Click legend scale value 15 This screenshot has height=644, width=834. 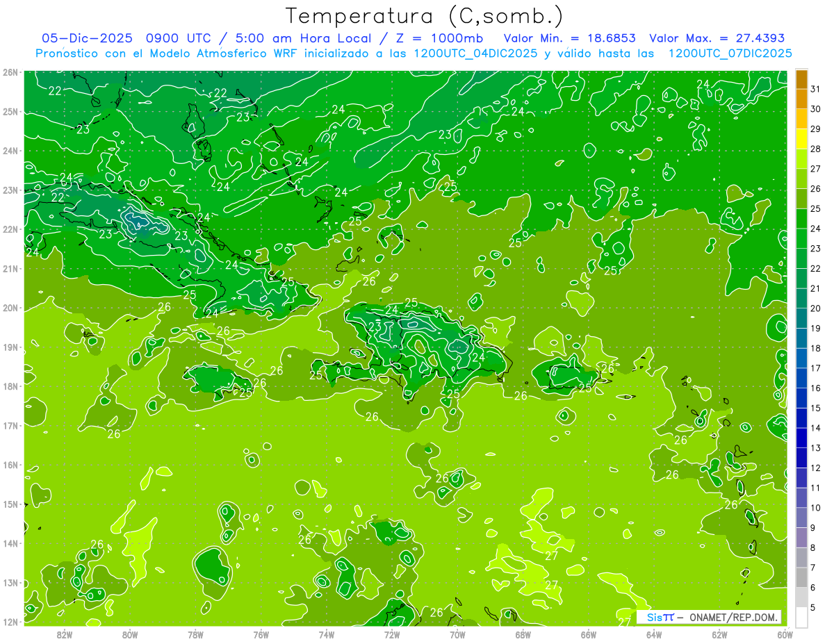coord(816,408)
